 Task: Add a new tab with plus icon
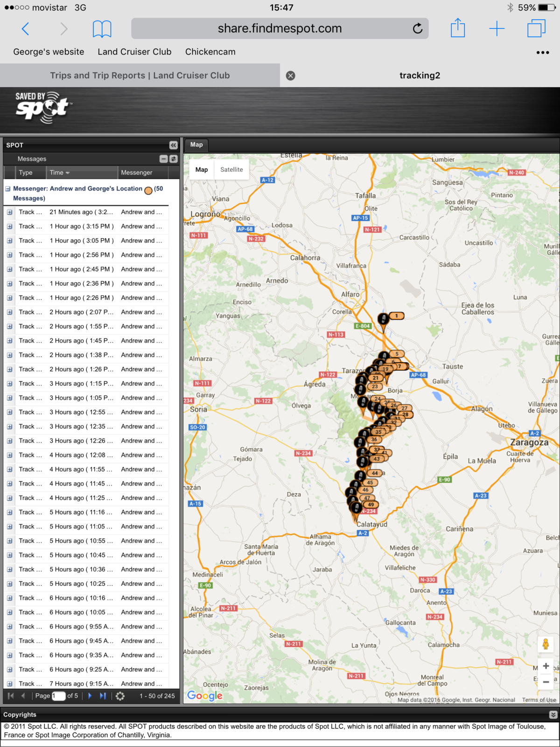pyautogui.click(x=497, y=28)
